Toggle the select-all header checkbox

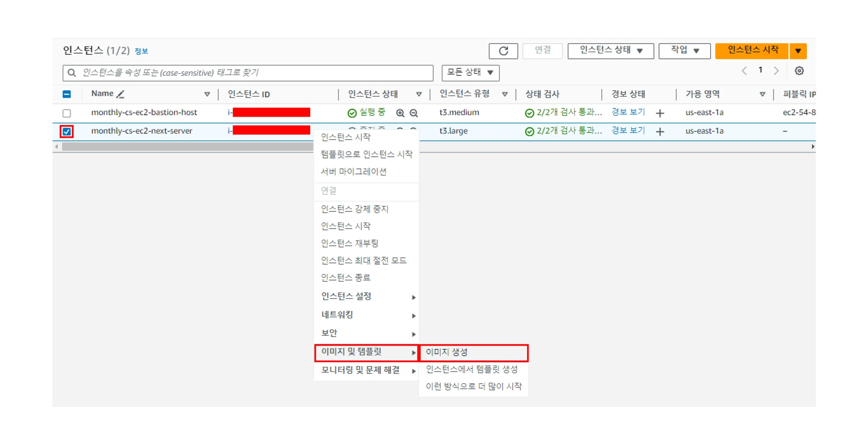[x=66, y=94]
